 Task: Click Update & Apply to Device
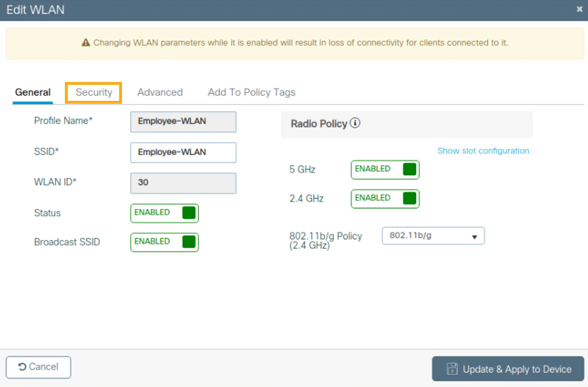click(508, 369)
